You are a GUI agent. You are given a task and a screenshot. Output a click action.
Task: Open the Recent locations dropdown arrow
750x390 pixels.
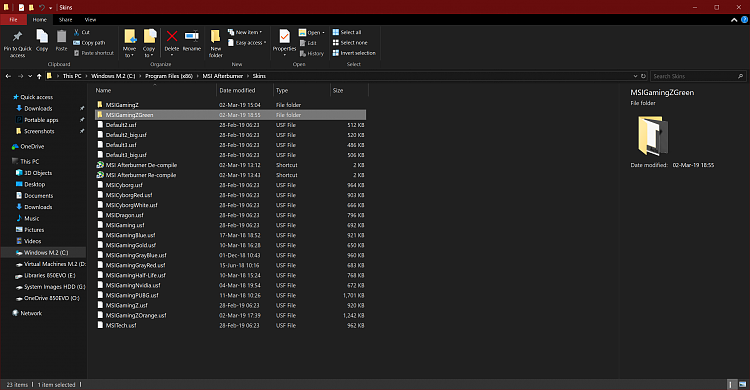[30, 76]
